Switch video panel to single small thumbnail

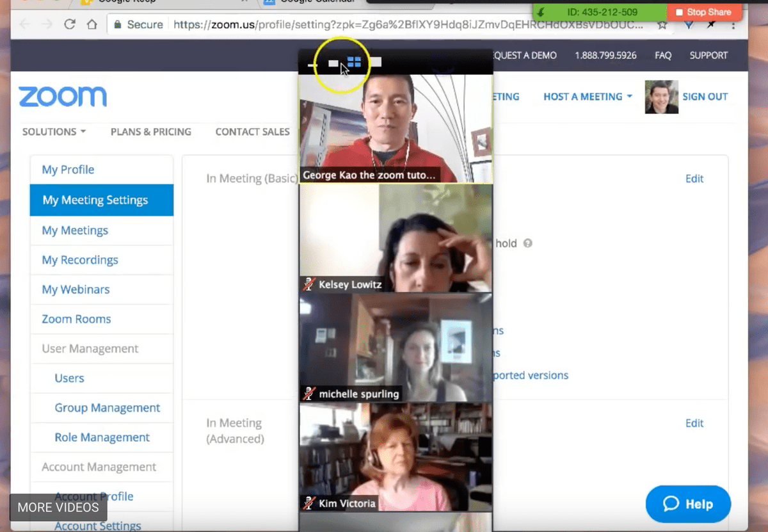coord(333,63)
